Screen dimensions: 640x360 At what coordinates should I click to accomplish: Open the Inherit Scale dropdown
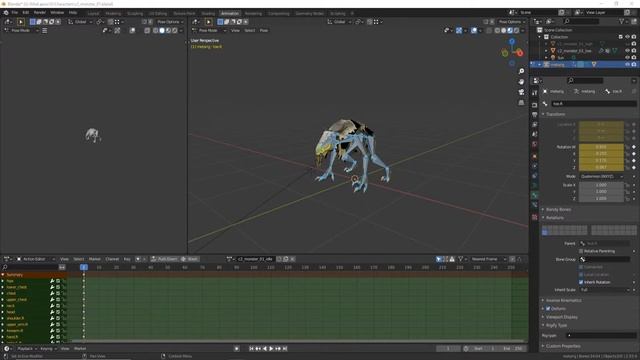(605, 290)
